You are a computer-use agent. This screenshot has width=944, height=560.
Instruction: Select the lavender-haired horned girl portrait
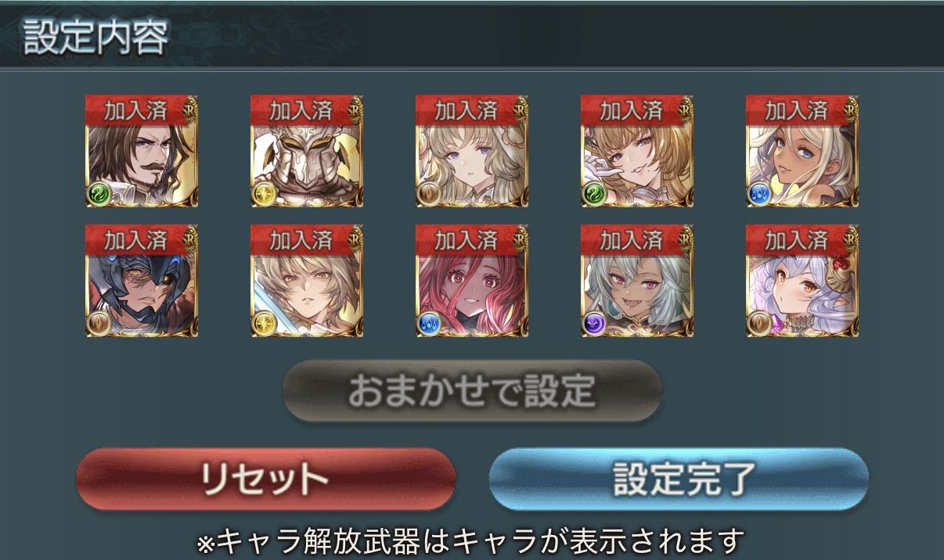click(x=802, y=281)
